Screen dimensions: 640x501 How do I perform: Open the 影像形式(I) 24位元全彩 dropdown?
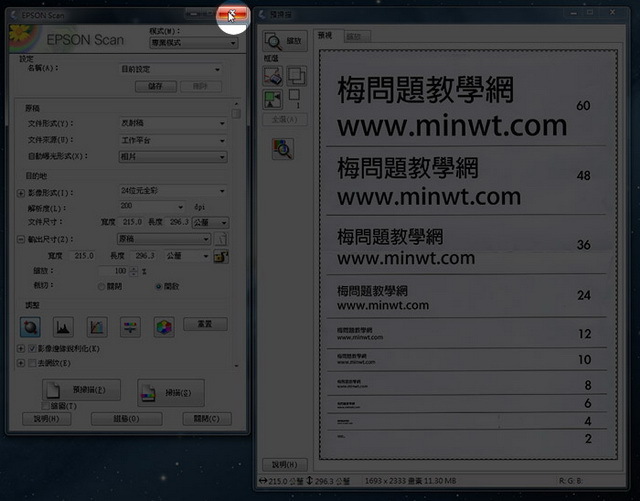[173, 191]
